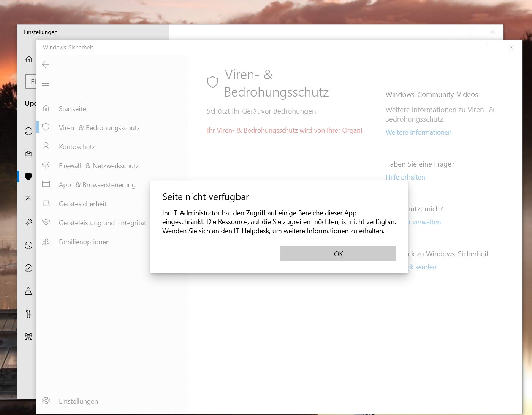This screenshot has height=415, width=532.
Task: Open Windows Insider cat icon in Einstellungen sidebar
Action: (28, 337)
